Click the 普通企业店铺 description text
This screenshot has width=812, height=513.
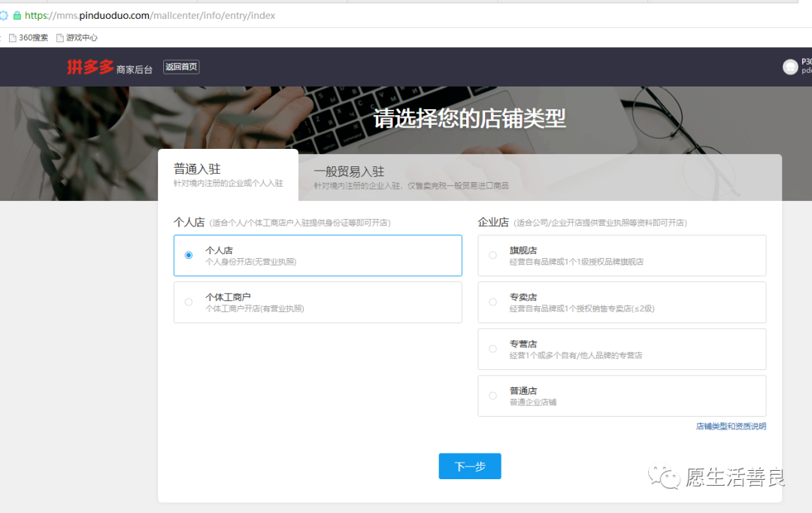533,402
